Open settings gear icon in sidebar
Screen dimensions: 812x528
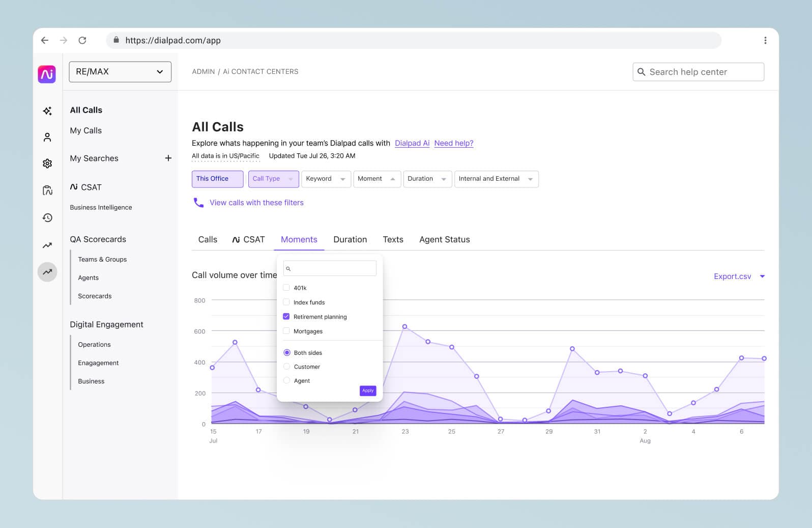pyautogui.click(x=47, y=163)
